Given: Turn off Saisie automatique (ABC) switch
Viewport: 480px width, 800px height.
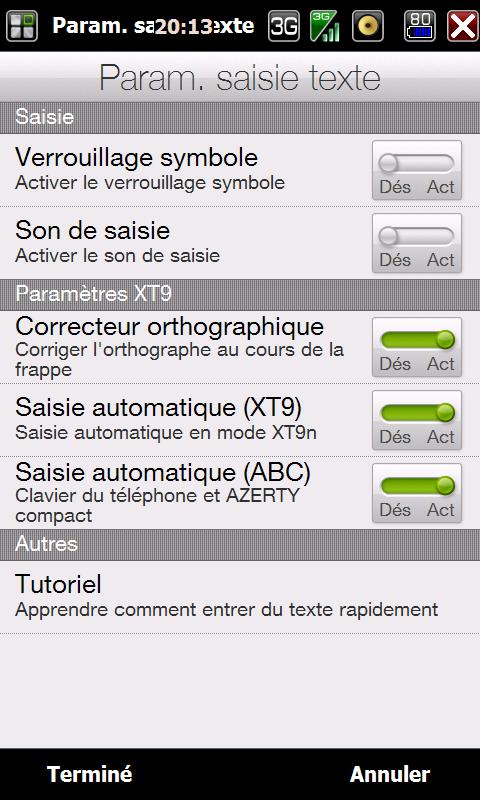Looking at the screenshot, I should 417,493.
